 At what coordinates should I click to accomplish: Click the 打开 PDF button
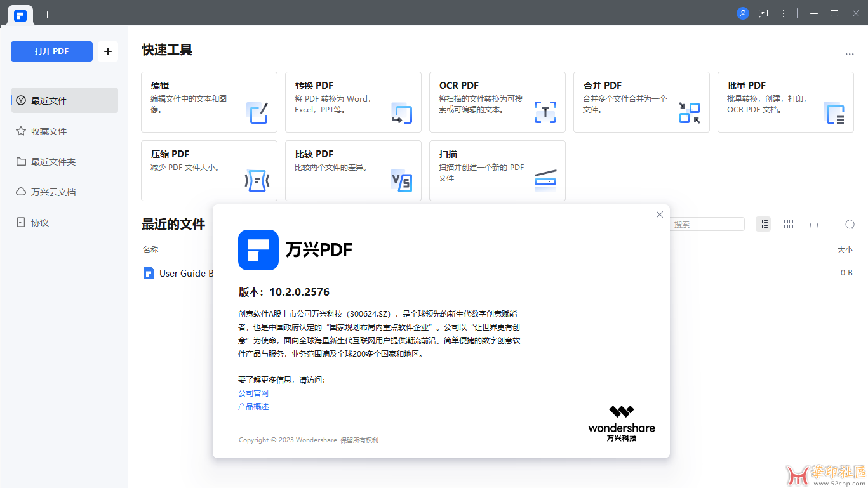[x=51, y=51]
